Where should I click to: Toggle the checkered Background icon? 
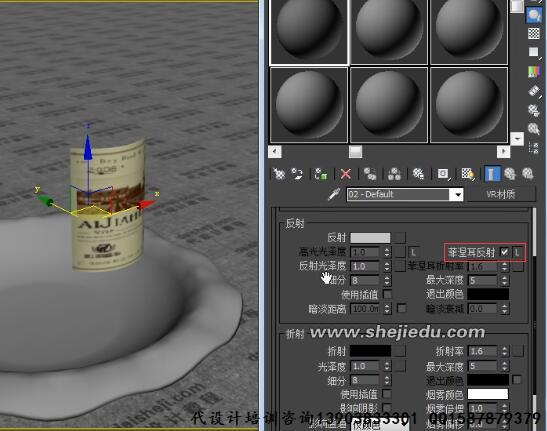pyautogui.click(x=533, y=34)
